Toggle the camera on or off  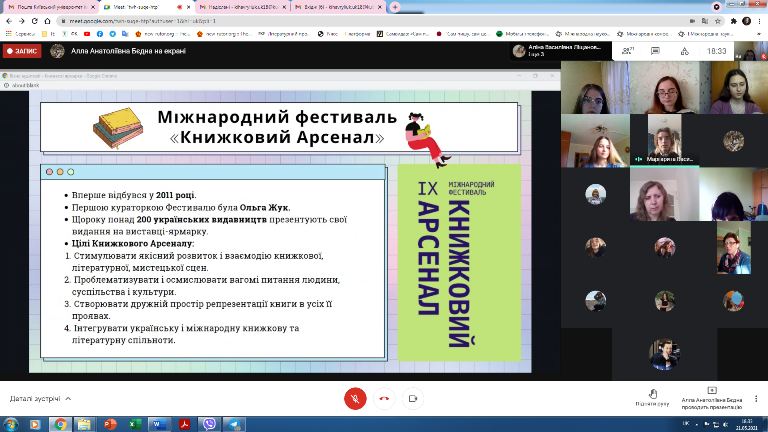tap(414, 397)
